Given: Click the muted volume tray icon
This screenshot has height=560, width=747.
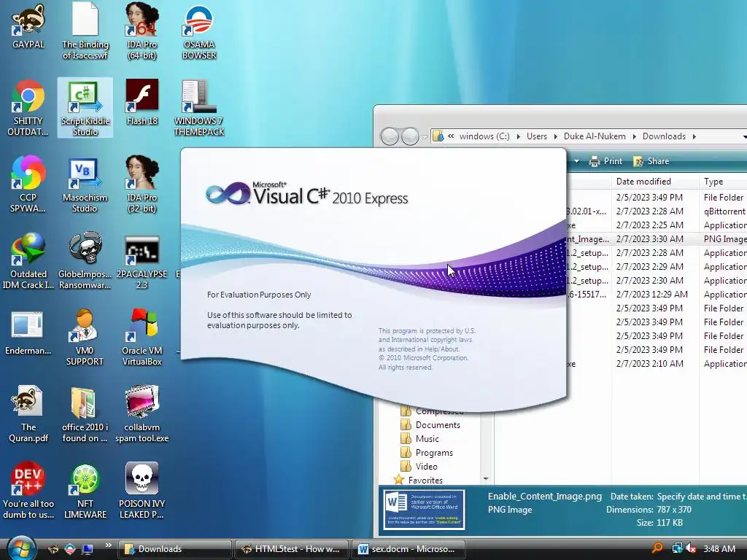Looking at the screenshot, I should pyautogui.click(x=691, y=548).
